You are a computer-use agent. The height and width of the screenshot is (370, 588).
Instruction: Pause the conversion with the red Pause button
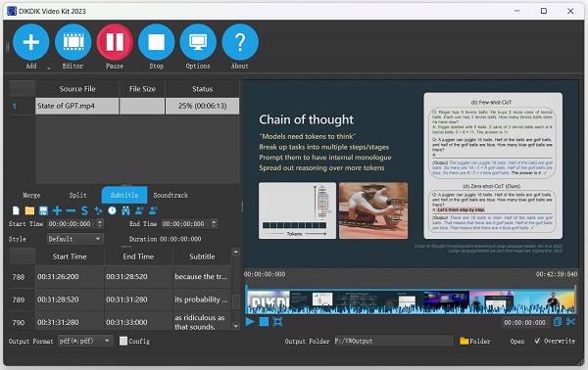click(115, 42)
